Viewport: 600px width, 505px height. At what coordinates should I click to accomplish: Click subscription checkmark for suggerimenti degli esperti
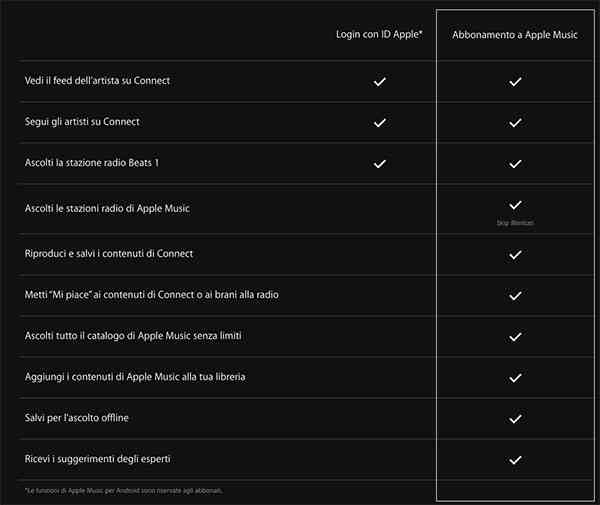[516, 460]
